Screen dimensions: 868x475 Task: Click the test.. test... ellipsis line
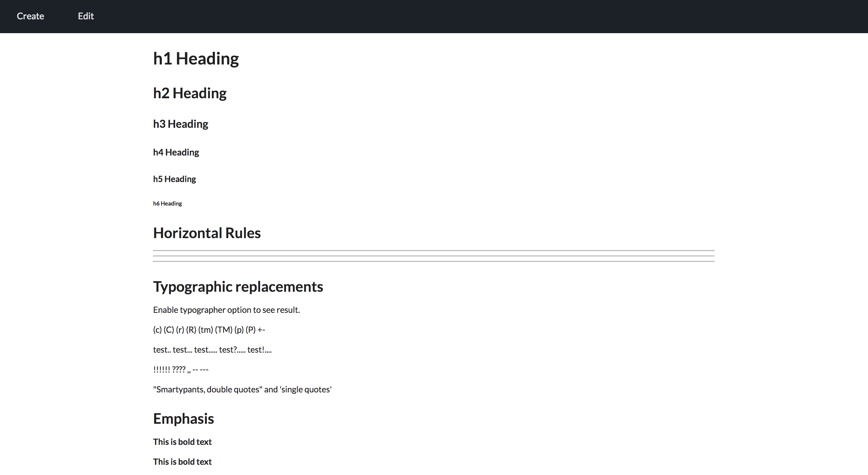(x=212, y=350)
